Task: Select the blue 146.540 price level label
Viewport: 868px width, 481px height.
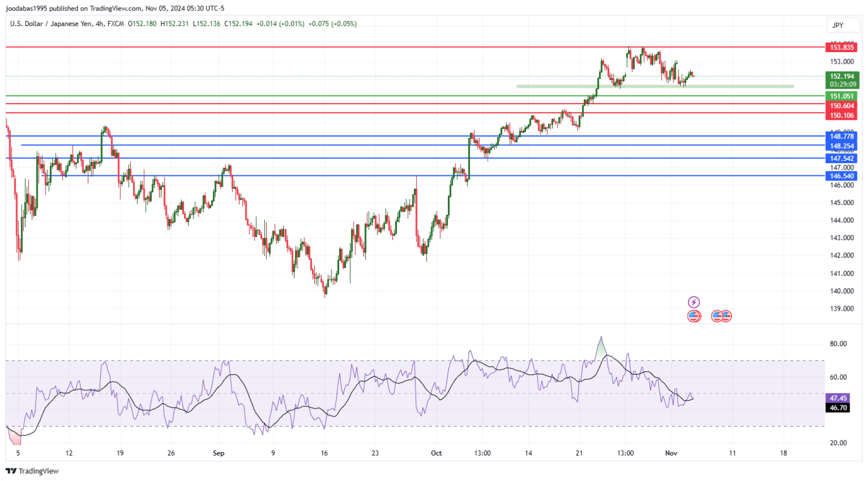Action: [x=842, y=176]
